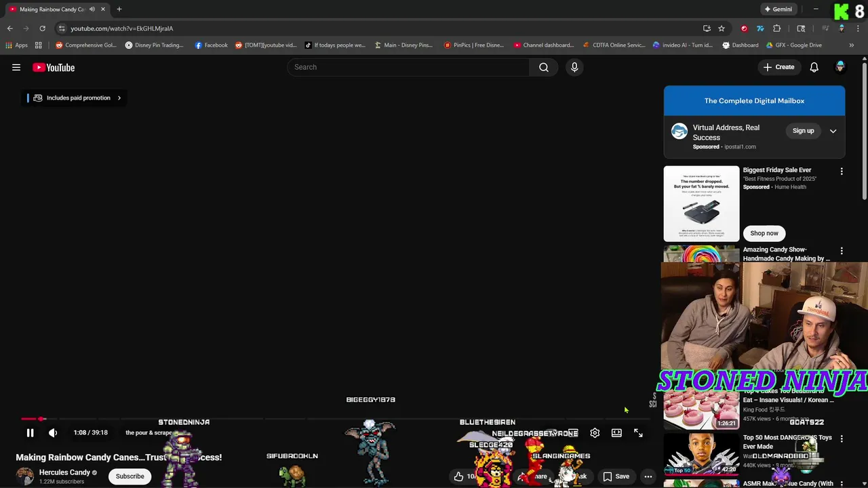
Task: Bookmark this page with the star
Action: (x=722, y=28)
